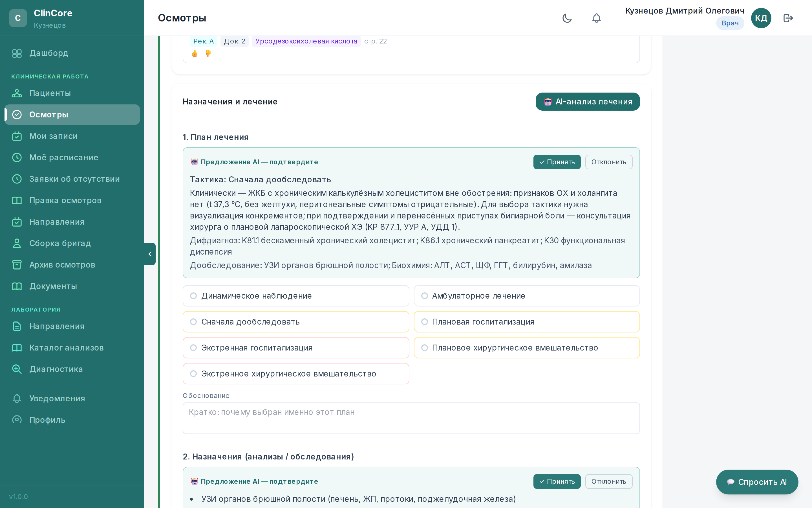Viewport: 812px width, 508px height.
Task: Open Профиль menu item
Action: click(72, 420)
